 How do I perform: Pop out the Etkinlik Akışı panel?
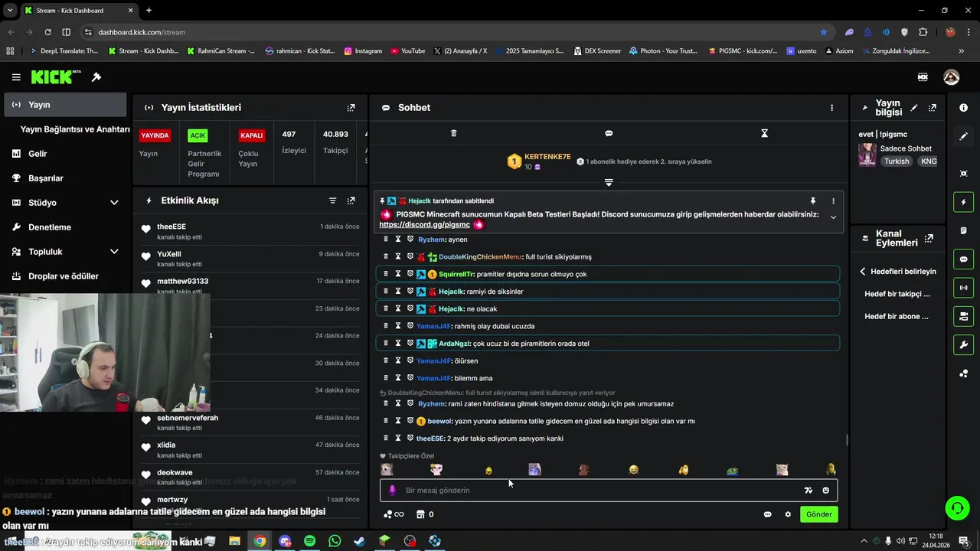[x=351, y=201]
